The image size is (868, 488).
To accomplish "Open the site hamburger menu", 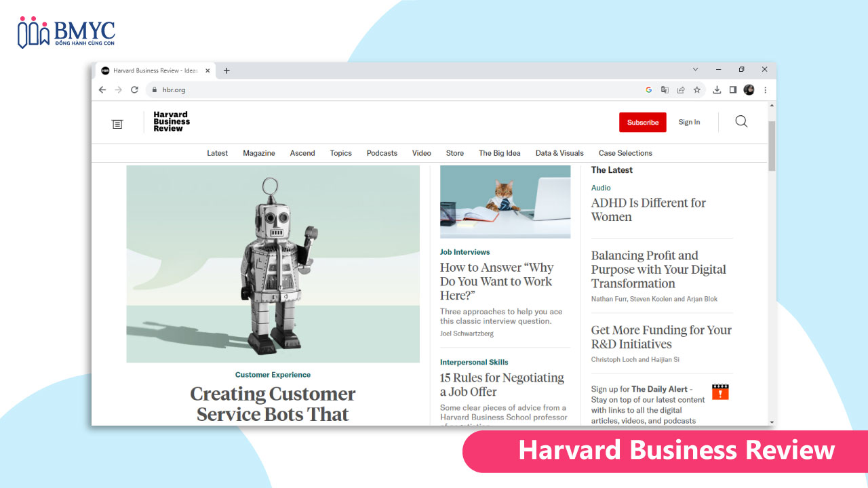I will pos(117,123).
